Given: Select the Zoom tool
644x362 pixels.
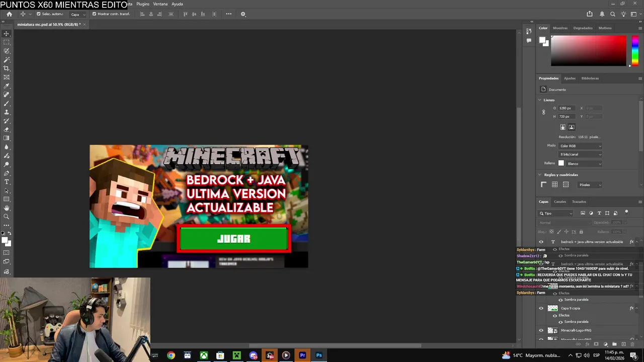Looking at the screenshot, I should point(7,217).
